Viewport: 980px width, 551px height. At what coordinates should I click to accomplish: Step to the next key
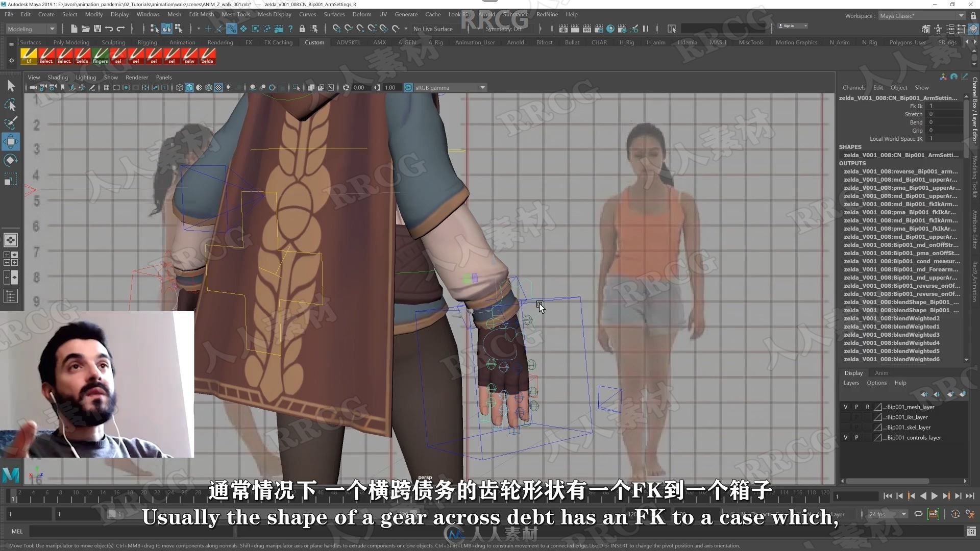pyautogui.click(x=946, y=496)
